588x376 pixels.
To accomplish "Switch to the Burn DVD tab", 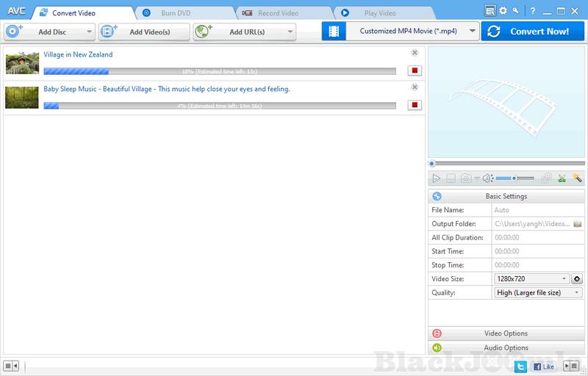I will coord(175,13).
